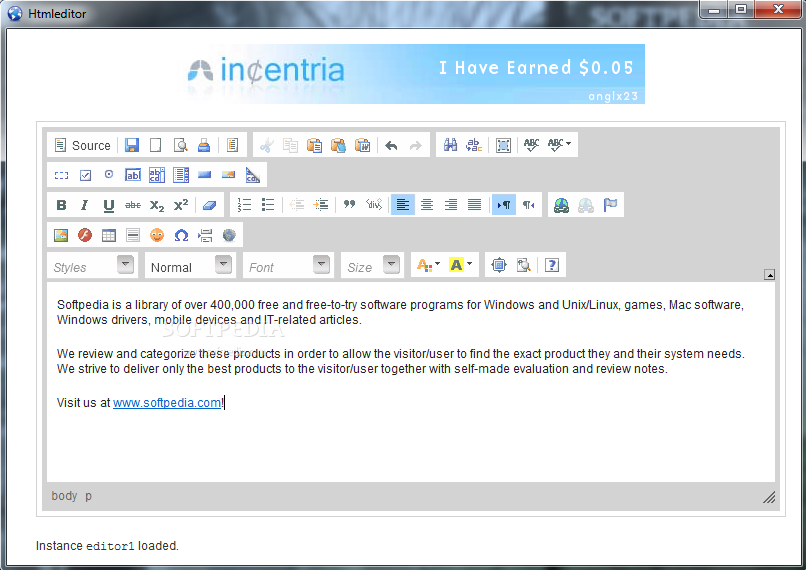Open spell check as you type dropdown
This screenshot has width=806, height=570.
(559, 145)
